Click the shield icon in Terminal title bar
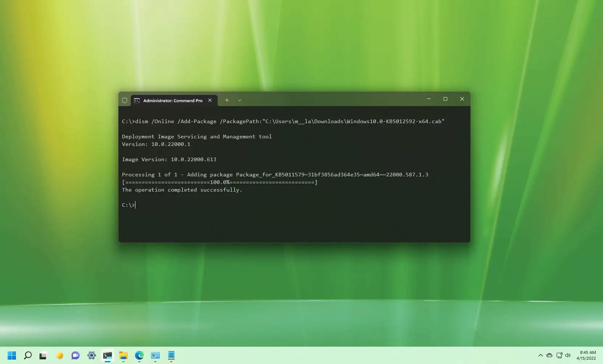 [x=125, y=100]
